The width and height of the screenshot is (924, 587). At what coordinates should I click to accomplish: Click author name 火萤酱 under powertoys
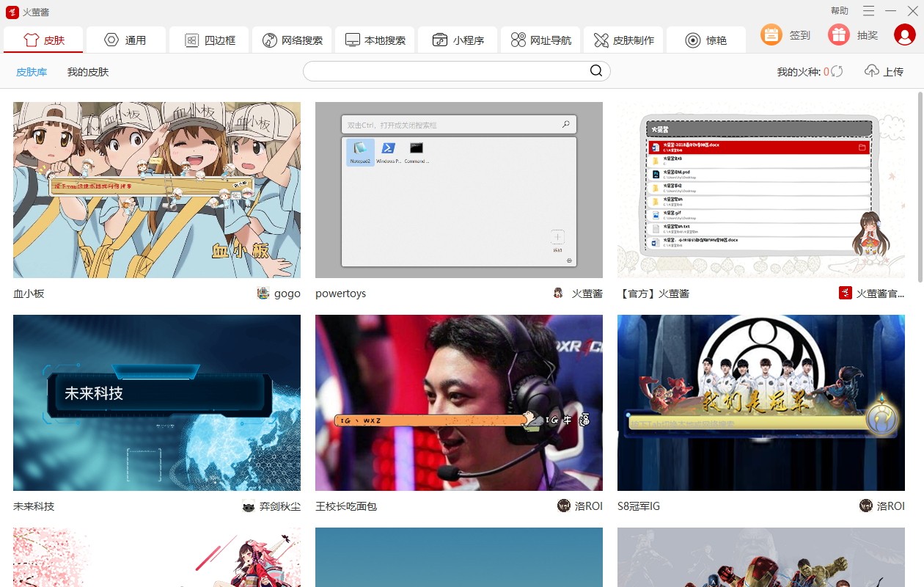click(587, 293)
